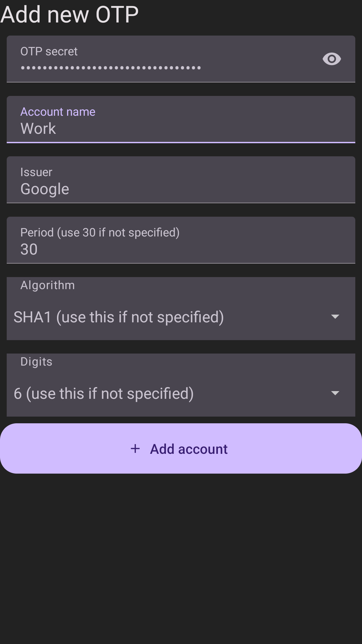Select the masked secret dots
The width and height of the screenshot is (362, 644).
click(x=111, y=67)
